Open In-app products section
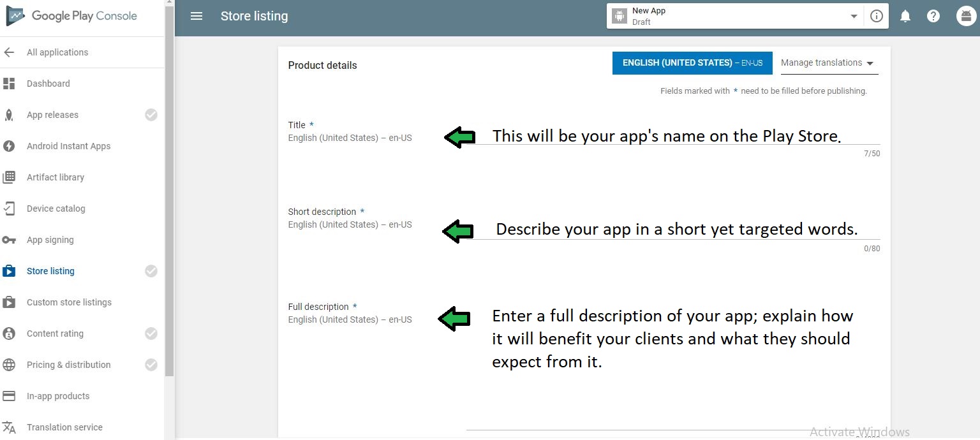This screenshot has width=980, height=440. (x=58, y=396)
